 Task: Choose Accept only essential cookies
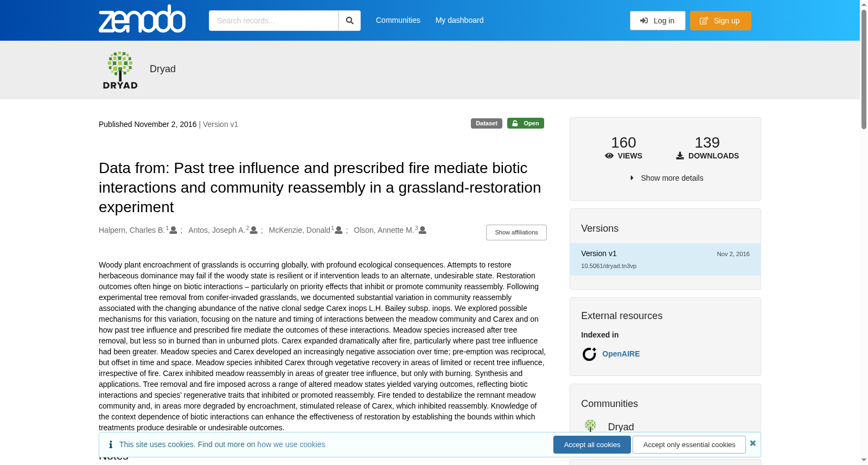tap(690, 445)
